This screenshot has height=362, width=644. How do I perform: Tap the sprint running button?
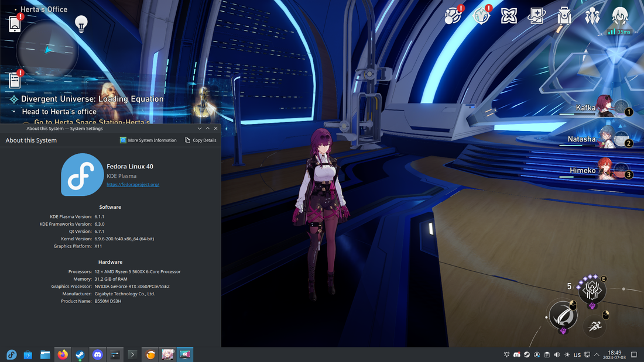point(594,327)
